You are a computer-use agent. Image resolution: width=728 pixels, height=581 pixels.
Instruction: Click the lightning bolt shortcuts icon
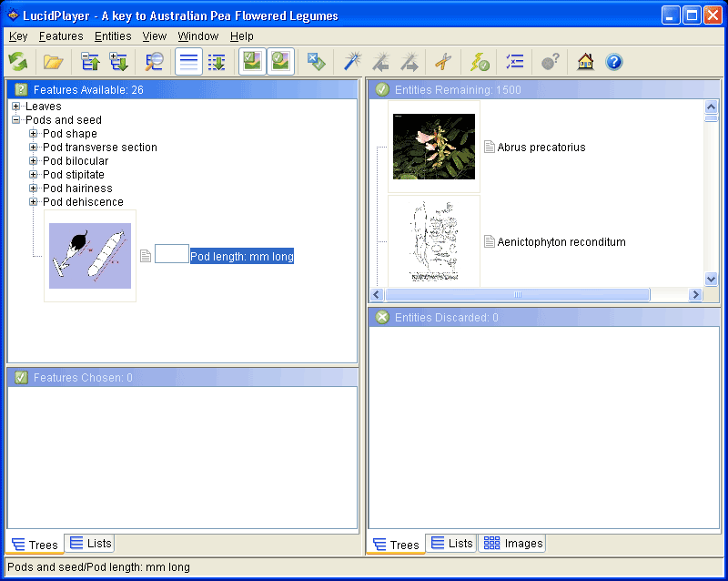[x=480, y=62]
